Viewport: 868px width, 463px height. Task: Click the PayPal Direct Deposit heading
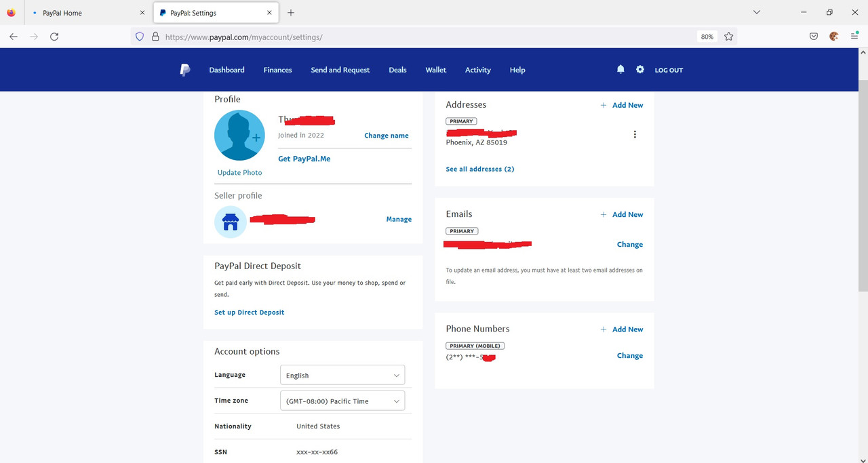click(x=258, y=266)
